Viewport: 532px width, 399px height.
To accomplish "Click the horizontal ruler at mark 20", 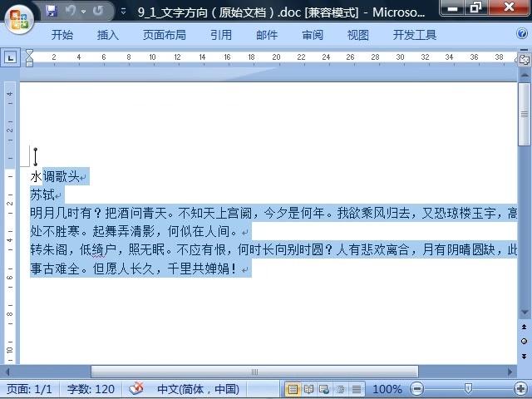I will click(x=276, y=57).
